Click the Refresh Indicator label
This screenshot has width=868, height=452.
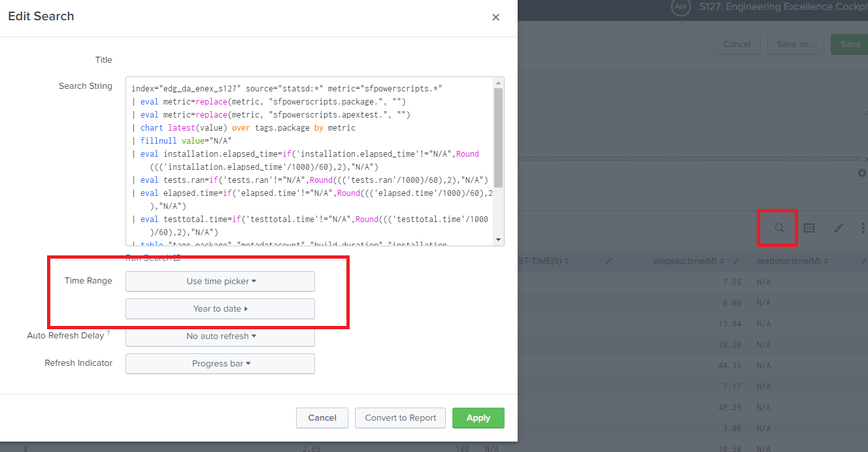(x=78, y=363)
